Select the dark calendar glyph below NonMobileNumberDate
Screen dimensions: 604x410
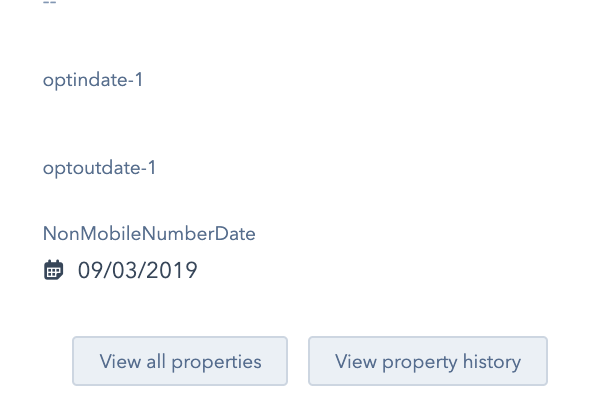tap(53, 270)
